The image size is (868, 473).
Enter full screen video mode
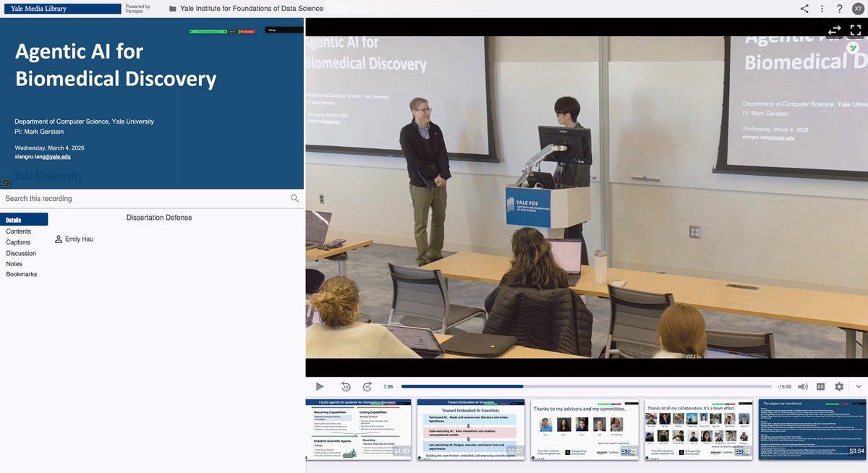(856, 30)
